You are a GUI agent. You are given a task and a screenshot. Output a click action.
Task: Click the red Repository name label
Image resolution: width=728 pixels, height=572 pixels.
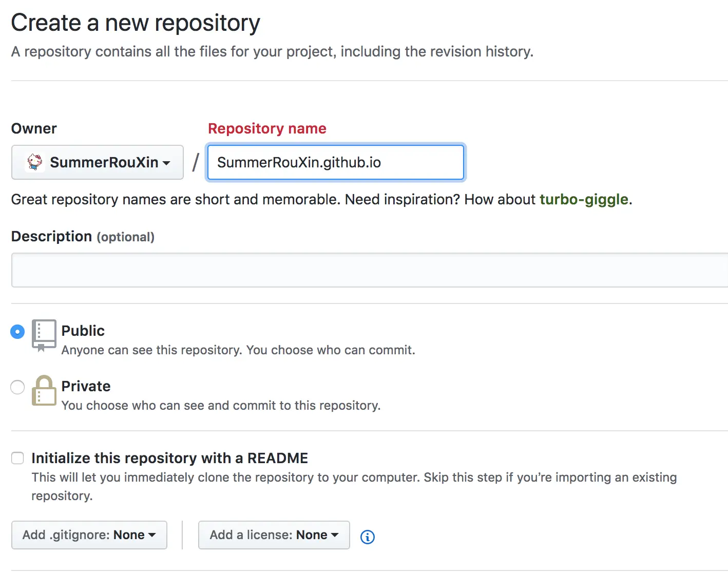pyautogui.click(x=267, y=128)
